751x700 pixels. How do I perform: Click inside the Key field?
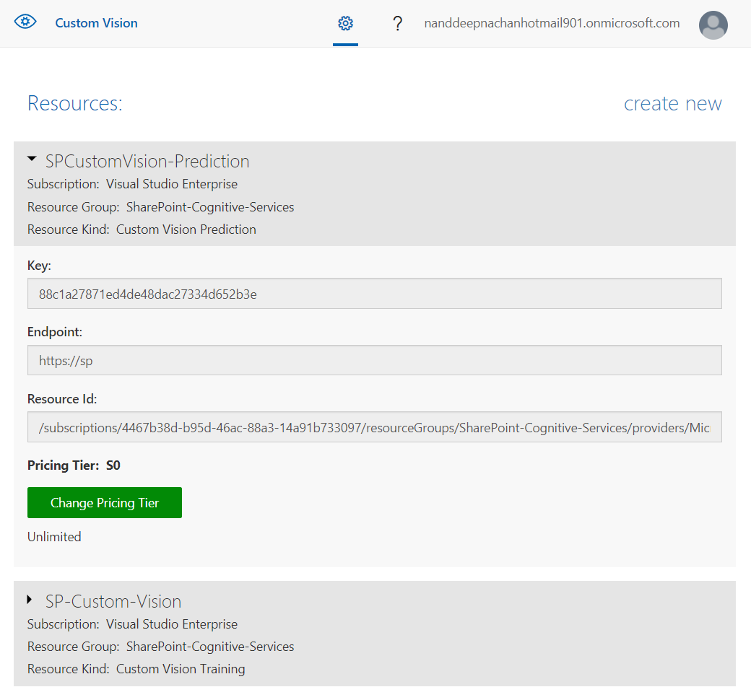click(374, 294)
